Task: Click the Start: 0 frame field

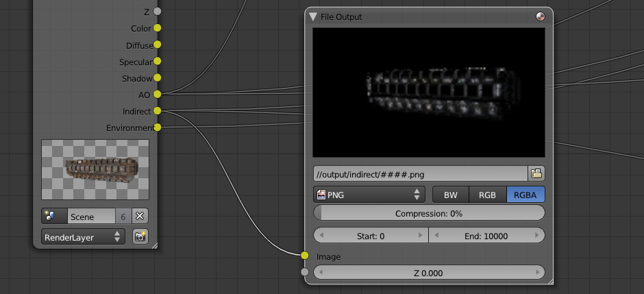Action: point(371,236)
